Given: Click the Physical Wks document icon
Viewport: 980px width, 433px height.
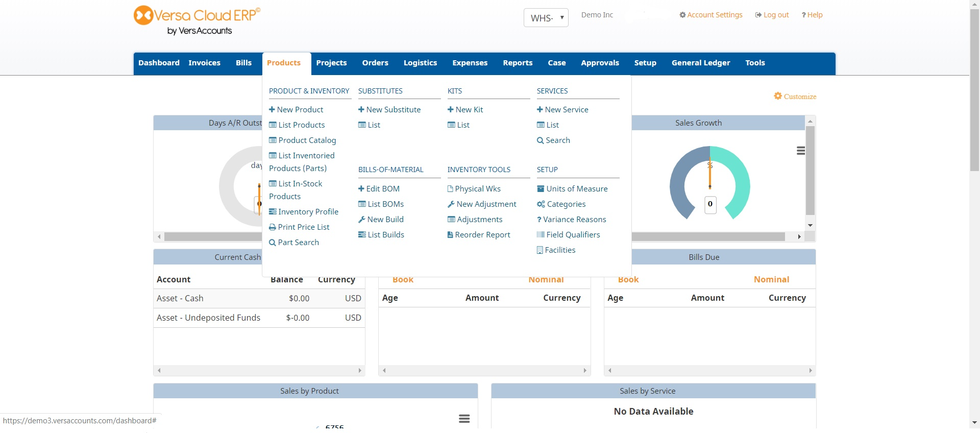Looking at the screenshot, I should [x=450, y=188].
